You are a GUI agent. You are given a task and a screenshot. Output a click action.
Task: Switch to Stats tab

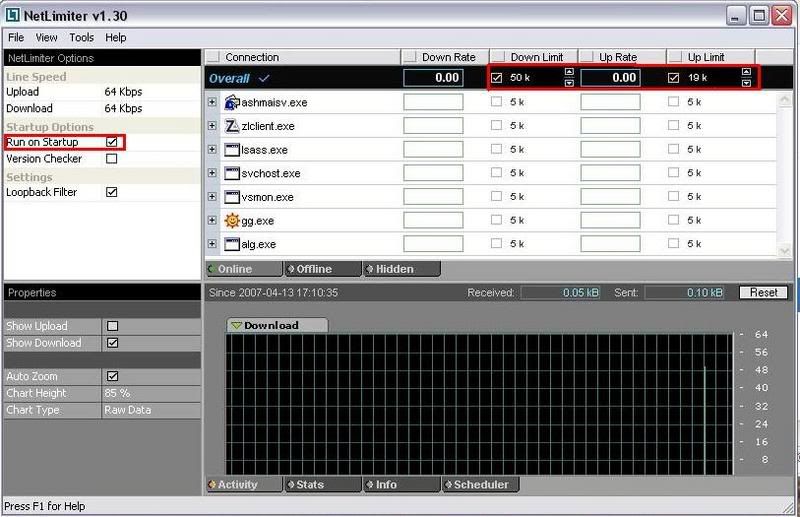click(x=323, y=484)
